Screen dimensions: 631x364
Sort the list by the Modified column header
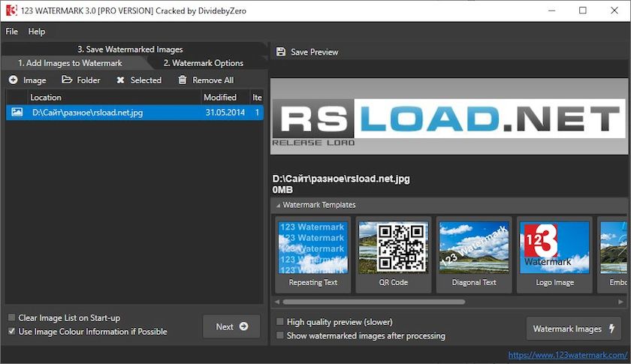pyautogui.click(x=219, y=98)
